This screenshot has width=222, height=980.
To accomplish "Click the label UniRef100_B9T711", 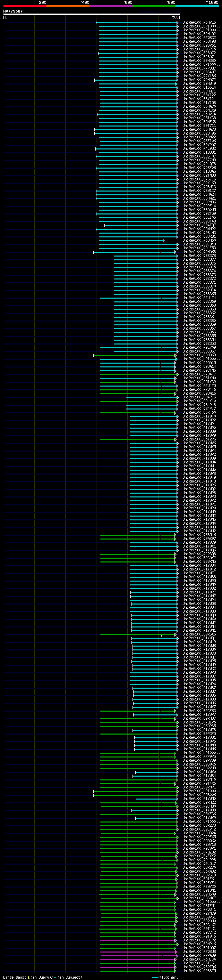I will pyautogui.click(x=199, y=125).
